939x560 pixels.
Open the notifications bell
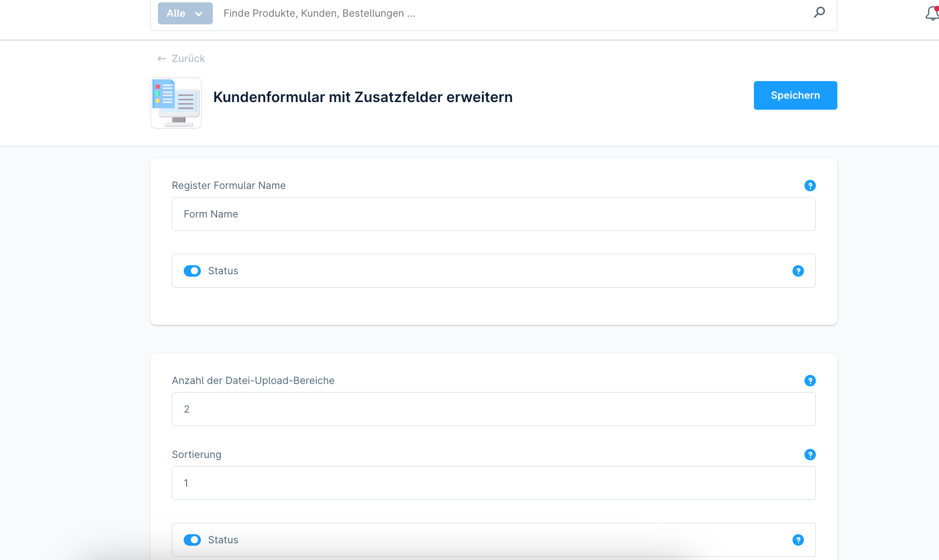point(932,13)
